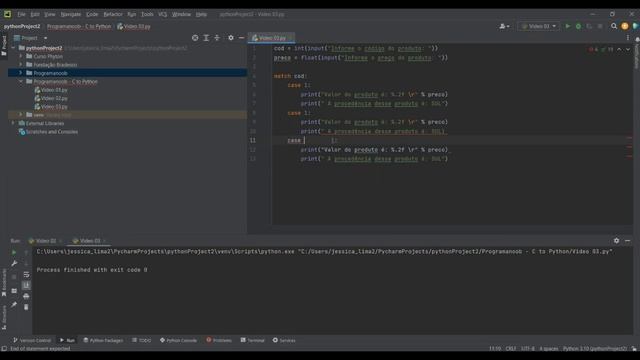This screenshot has width=640, height=360.
Task: Open run configuration wrench icon in Run panel
Action: pos(14,264)
